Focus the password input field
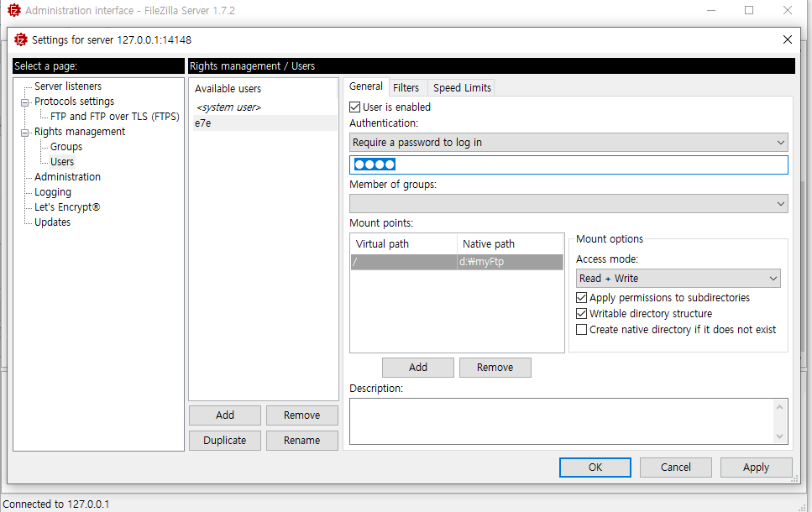 pos(568,165)
